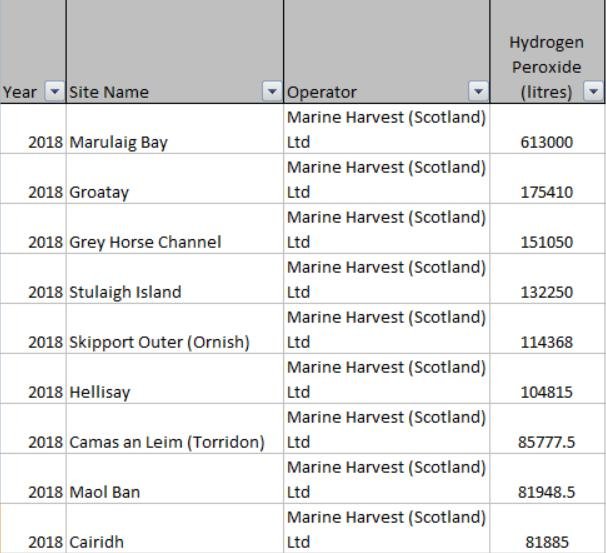Viewport: 606px width, 553px height.
Task: Open the Operator column filter dropdown
Action: [x=478, y=92]
